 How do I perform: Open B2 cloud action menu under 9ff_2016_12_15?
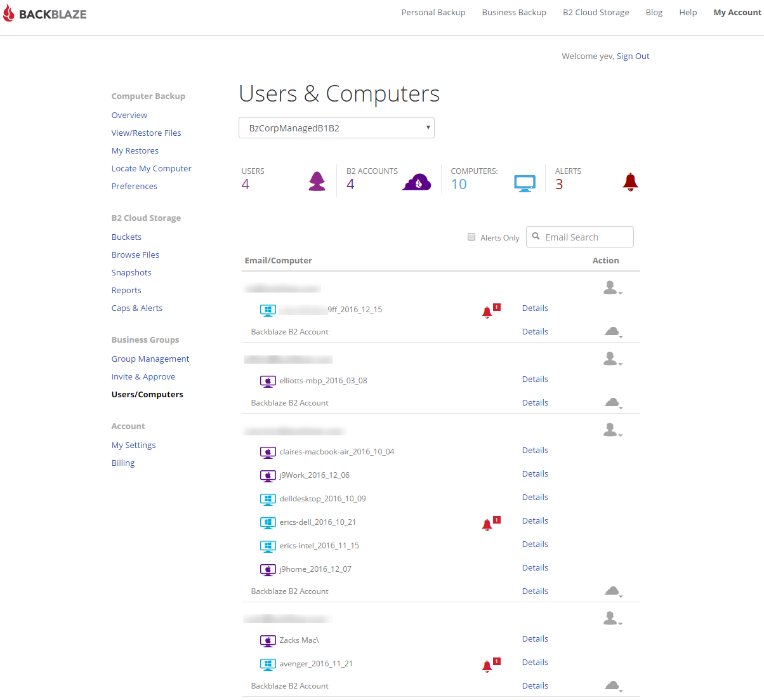[613, 332]
